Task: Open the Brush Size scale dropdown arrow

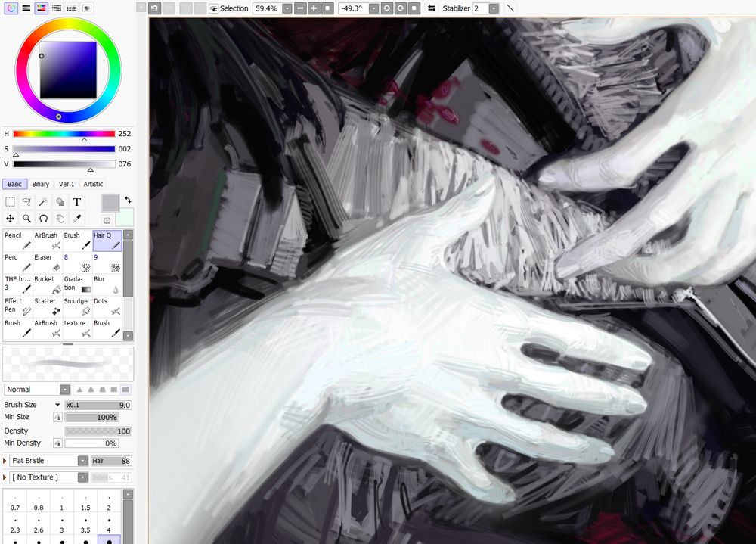Action: [57, 405]
